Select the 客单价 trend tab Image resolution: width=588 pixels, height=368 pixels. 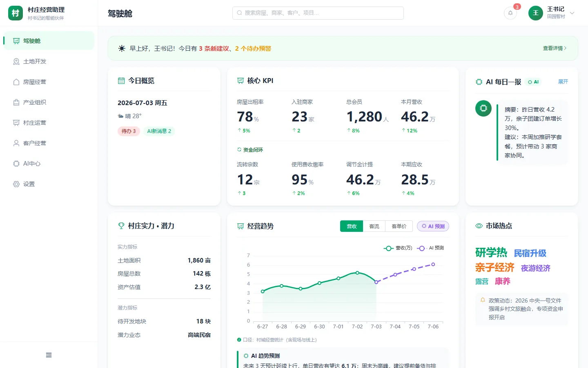click(399, 226)
